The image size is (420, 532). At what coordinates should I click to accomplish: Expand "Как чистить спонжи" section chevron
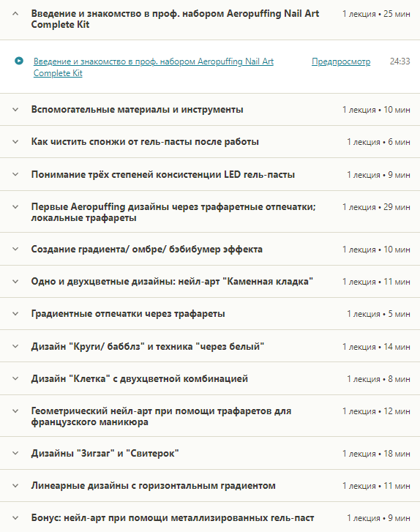(15, 142)
